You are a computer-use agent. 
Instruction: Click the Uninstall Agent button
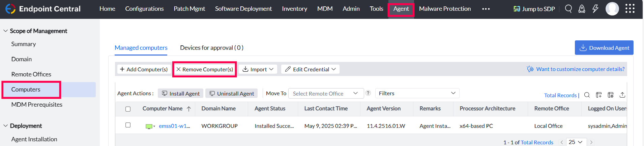231,93
